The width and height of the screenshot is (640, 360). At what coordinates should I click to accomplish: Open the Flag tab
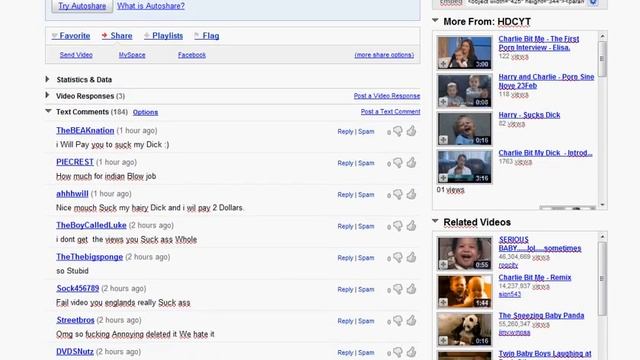coord(211,36)
